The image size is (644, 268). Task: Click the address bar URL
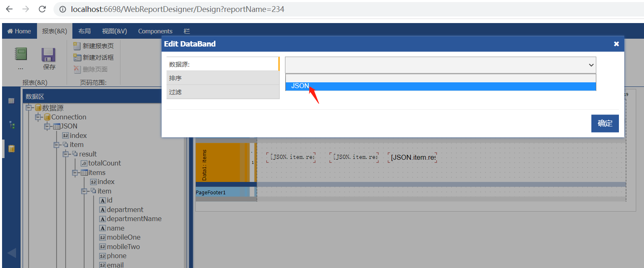177,9
